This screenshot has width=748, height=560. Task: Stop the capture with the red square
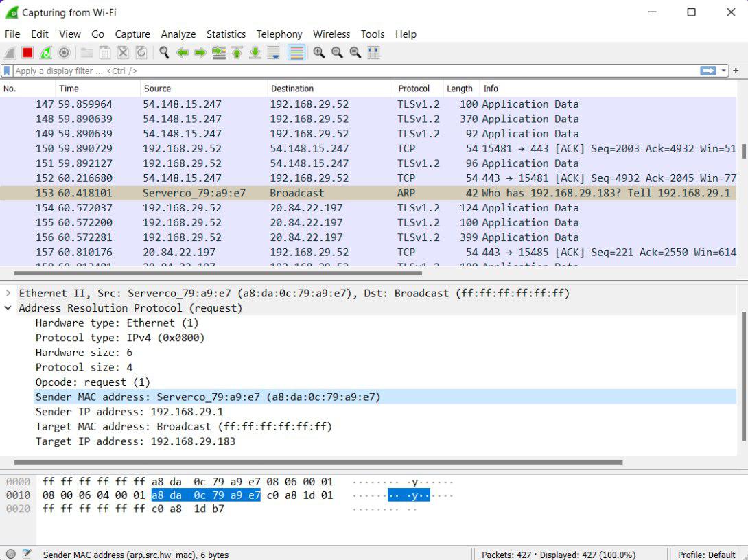coord(27,52)
